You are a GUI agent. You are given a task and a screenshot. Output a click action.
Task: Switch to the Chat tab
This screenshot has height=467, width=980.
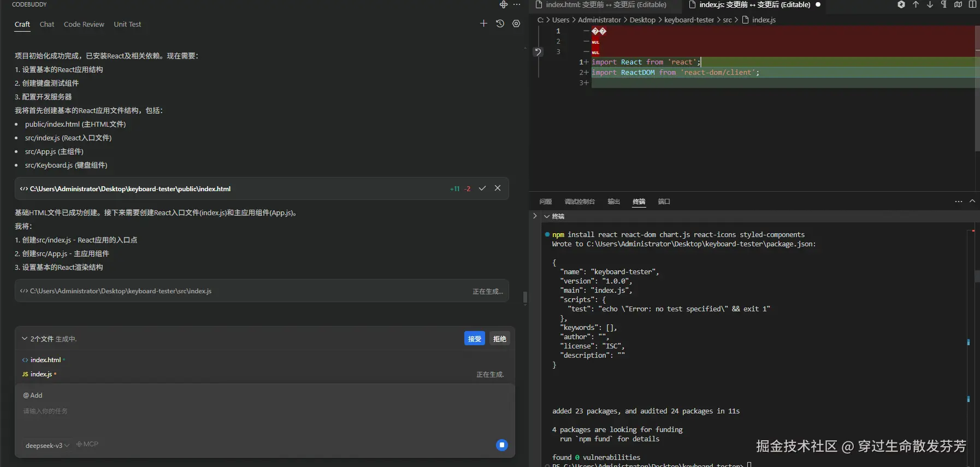pyautogui.click(x=47, y=24)
